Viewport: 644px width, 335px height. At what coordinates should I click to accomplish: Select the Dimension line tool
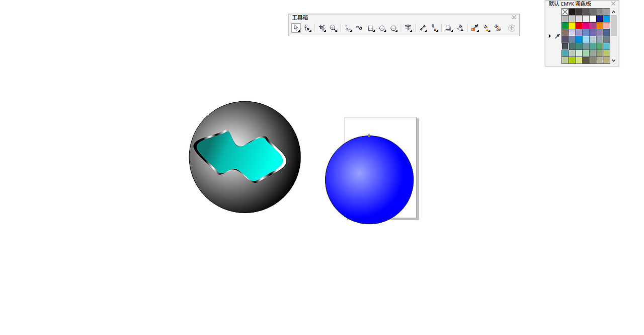[x=423, y=28]
